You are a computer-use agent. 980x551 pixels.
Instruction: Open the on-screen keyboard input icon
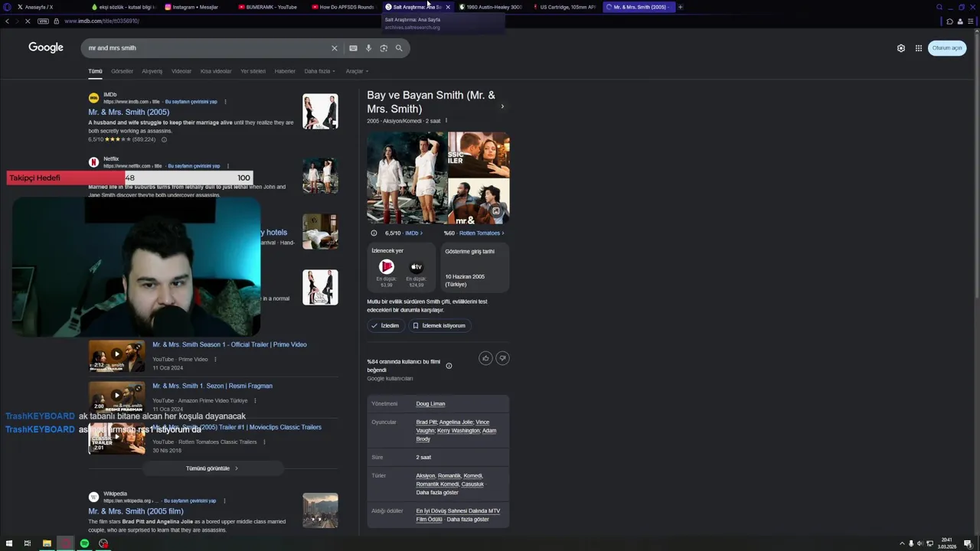coord(353,48)
